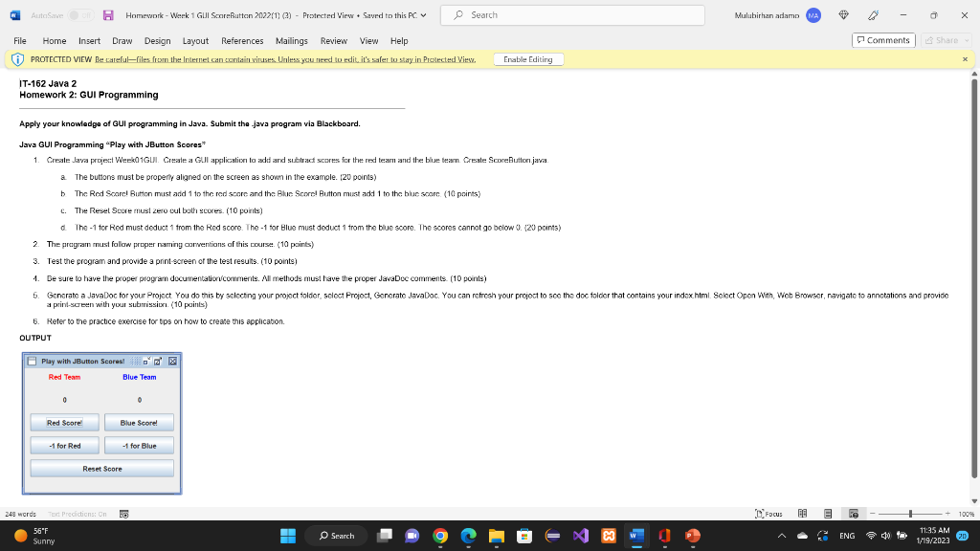Click the Enable Editing button
The width and height of the screenshot is (980, 551).
click(x=527, y=58)
